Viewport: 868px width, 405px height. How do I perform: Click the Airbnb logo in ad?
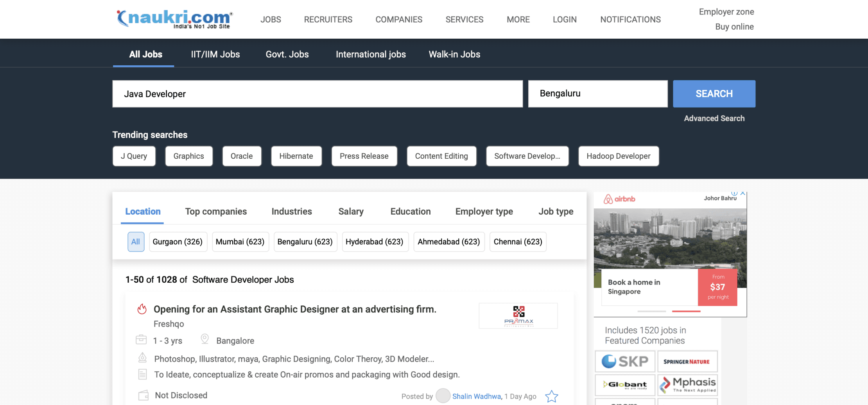click(619, 199)
